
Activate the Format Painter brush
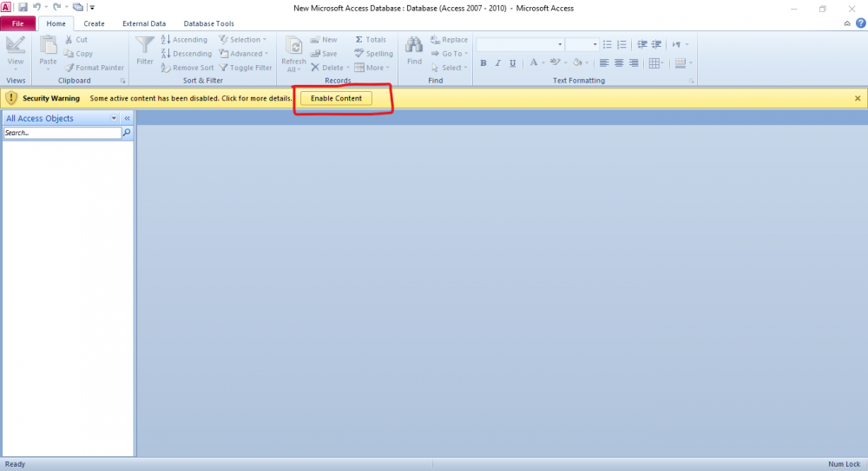pyautogui.click(x=94, y=68)
